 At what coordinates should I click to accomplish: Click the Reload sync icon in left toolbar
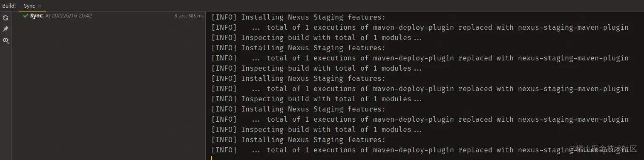tap(6, 18)
